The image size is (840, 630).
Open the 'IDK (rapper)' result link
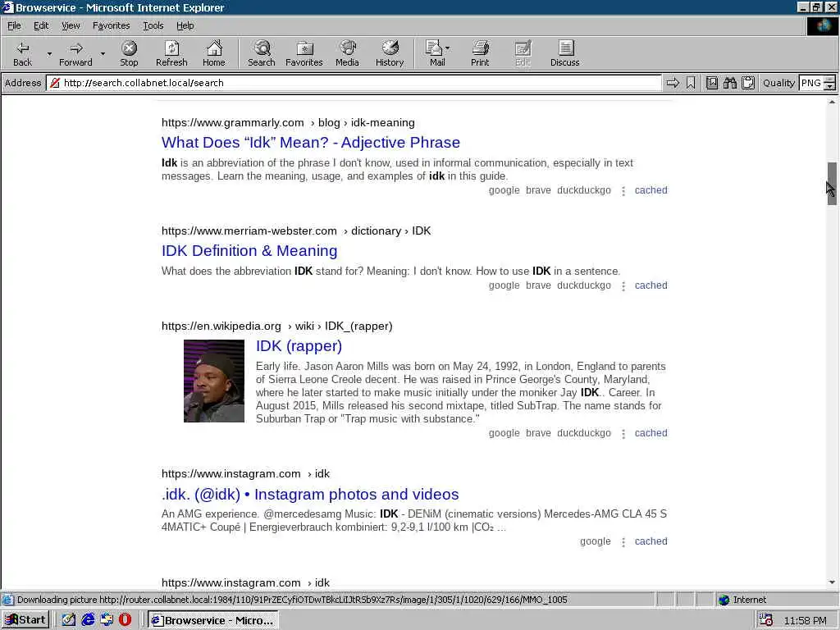pyautogui.click(x=299, y=346)
